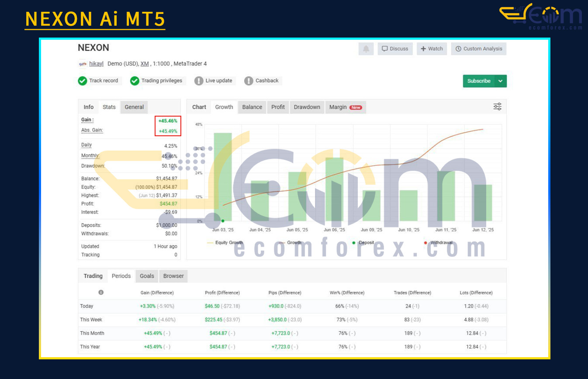Click the info icon in Periods table header
This screenshot has height=379, width=588.
101,293
